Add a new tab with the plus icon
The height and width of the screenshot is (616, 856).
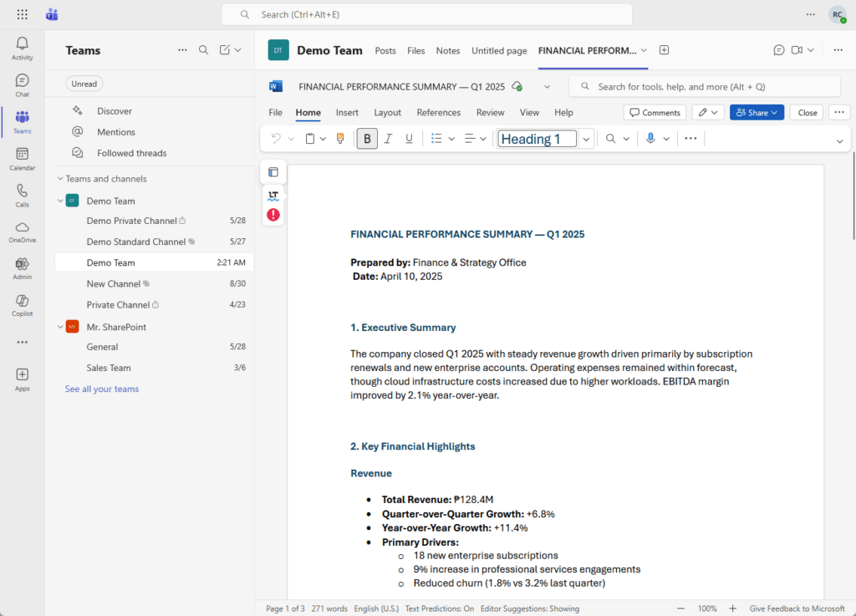click(x=664, y=50)
